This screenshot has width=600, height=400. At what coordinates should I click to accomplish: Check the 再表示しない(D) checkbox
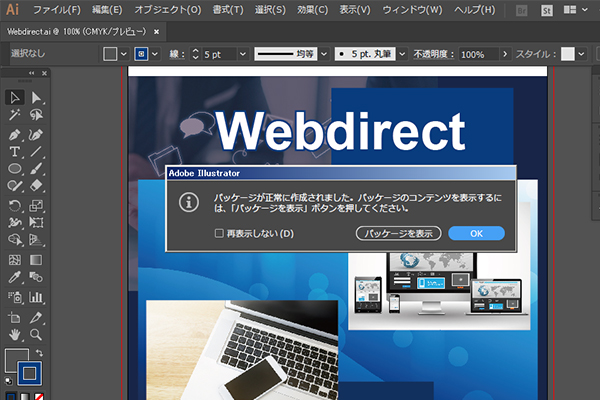click(219, 233)
